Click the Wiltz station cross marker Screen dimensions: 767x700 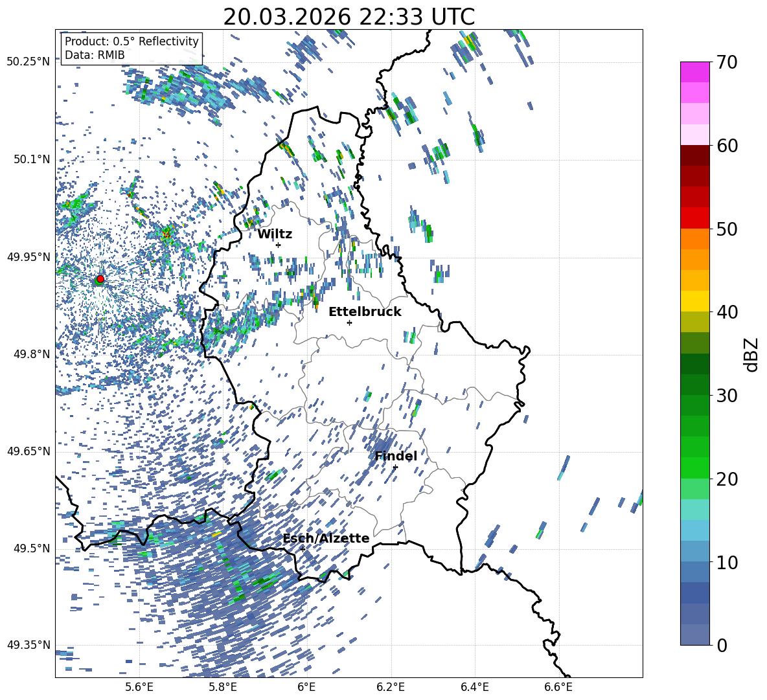click(279, 245)
